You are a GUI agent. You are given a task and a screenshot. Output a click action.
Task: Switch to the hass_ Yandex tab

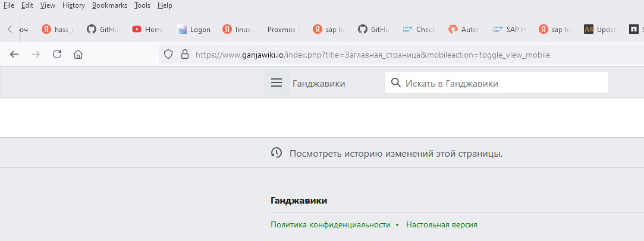pyautogui.click(x=58, y=30)
